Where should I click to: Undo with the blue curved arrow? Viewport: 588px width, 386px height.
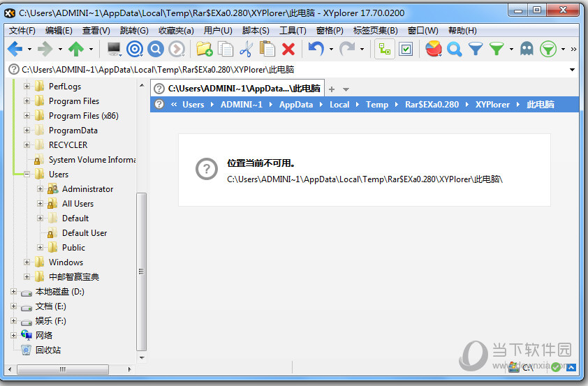[x=316, y=49]
